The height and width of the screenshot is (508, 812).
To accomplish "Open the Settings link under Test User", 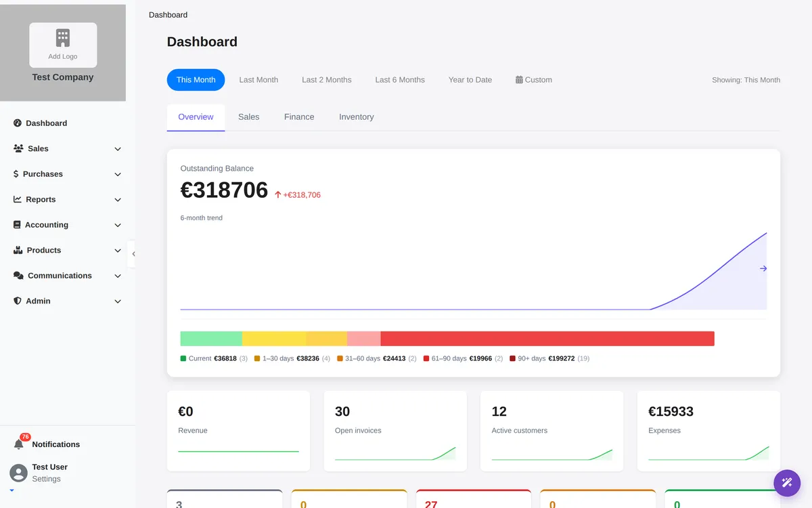I will (46, 479).
